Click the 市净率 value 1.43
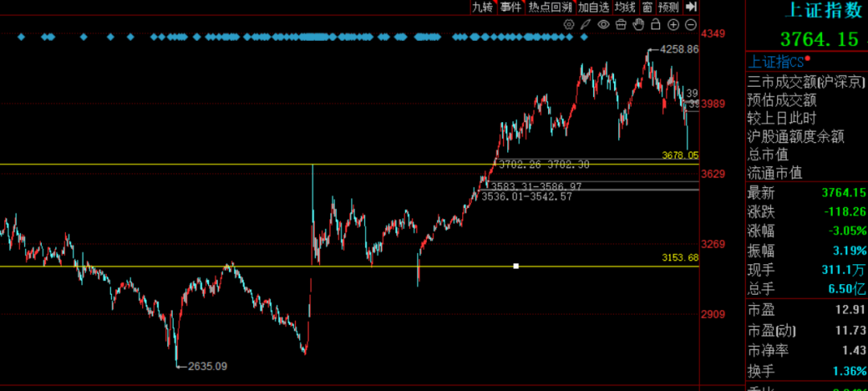 click(x=855, y=350)
